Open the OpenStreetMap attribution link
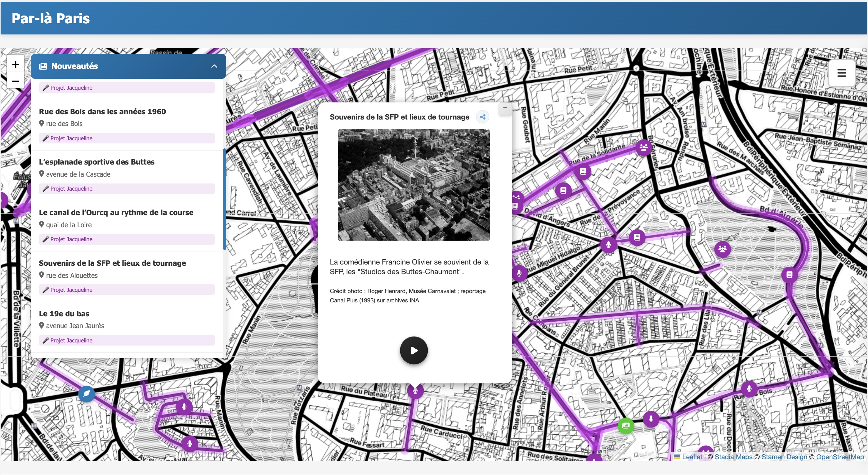 (x=840, y=457)
